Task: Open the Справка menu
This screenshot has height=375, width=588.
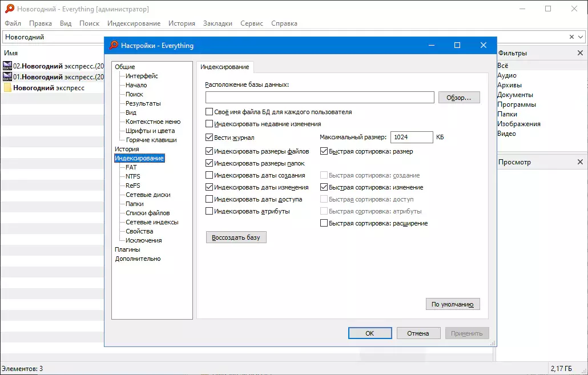Action: click(x=284, y=23)
